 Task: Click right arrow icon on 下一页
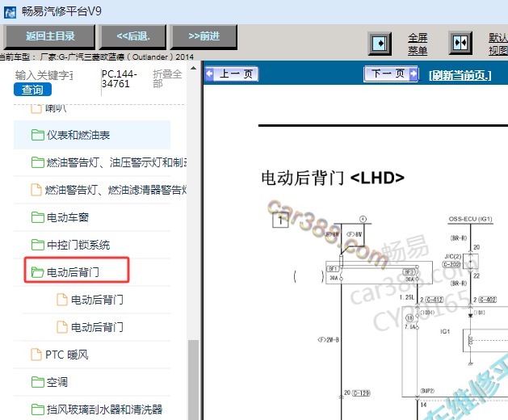413,73
